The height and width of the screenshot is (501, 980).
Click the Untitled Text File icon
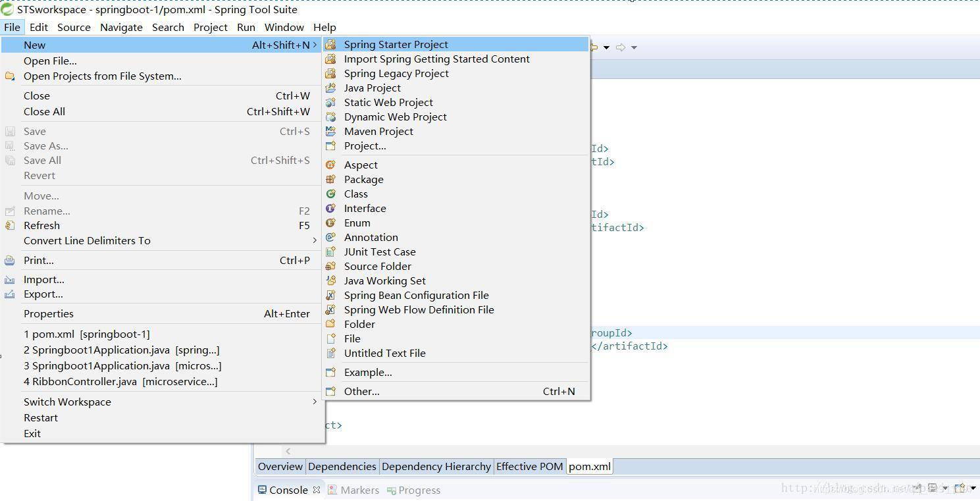pyautogui.click(x=330, y=354)
